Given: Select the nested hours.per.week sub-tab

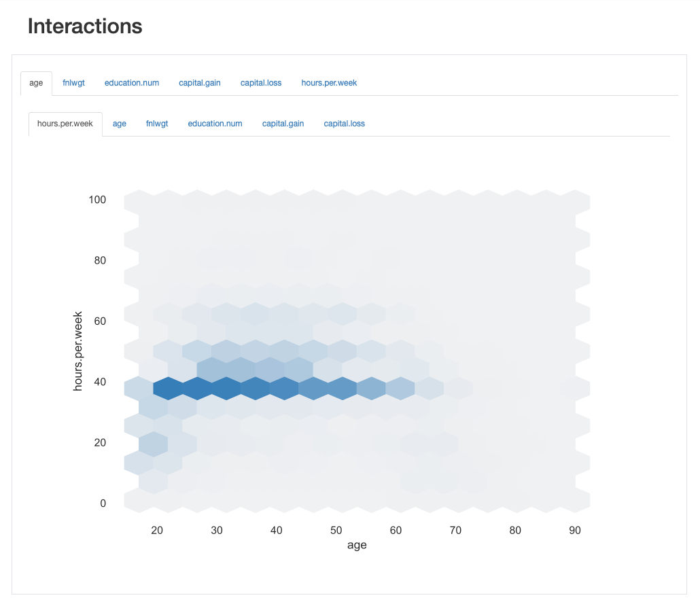Looking at the screenshot, I should [x=65, y=124].
